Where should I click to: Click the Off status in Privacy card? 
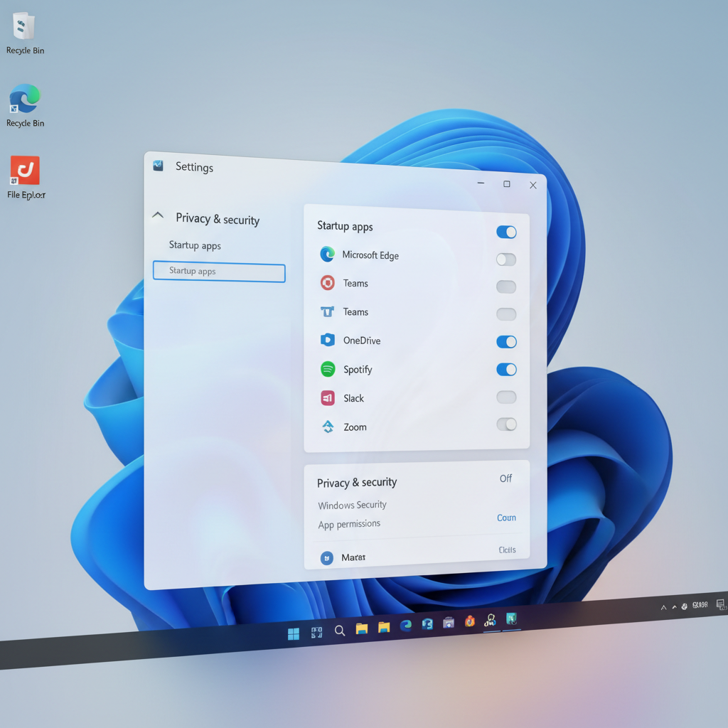[505, 478]
